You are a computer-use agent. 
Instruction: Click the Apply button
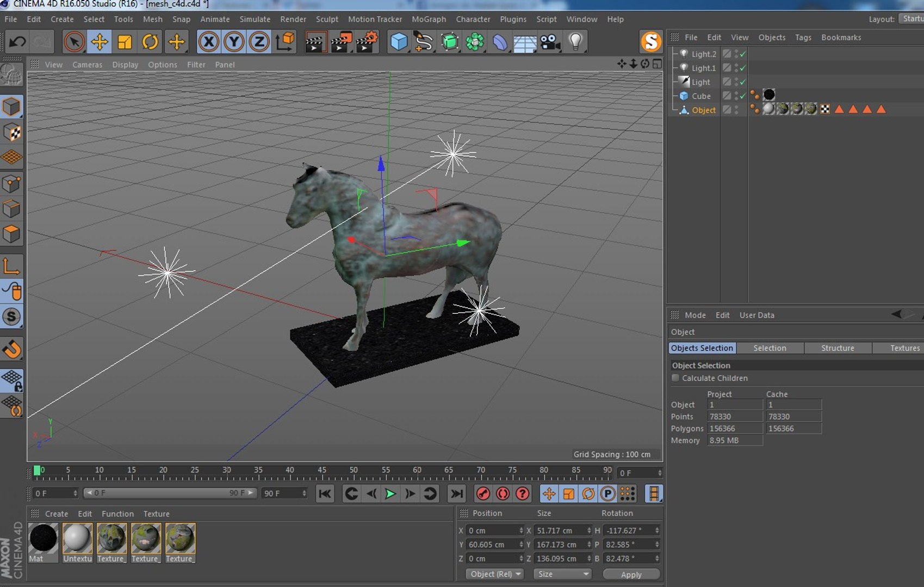631,574
